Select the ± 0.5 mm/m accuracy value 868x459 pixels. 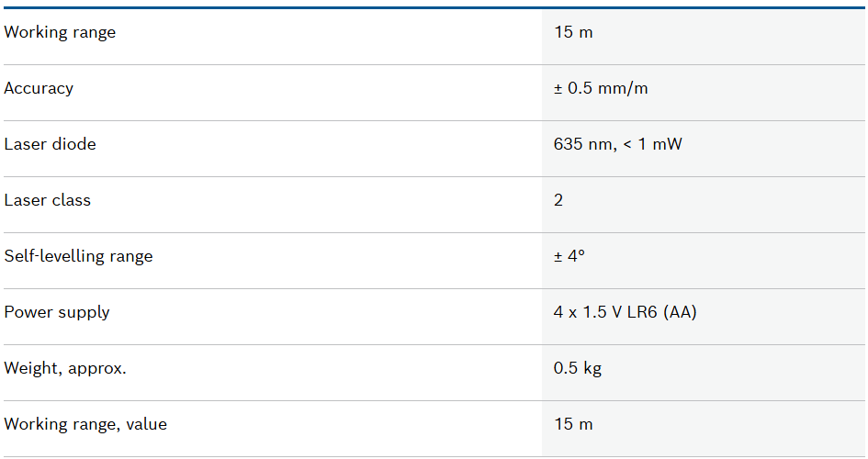601,88
